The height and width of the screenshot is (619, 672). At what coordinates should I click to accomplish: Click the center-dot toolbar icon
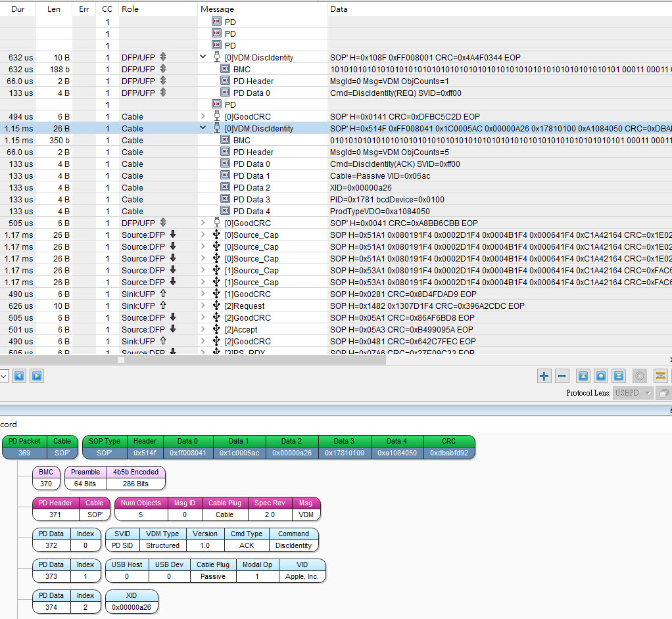601,377
